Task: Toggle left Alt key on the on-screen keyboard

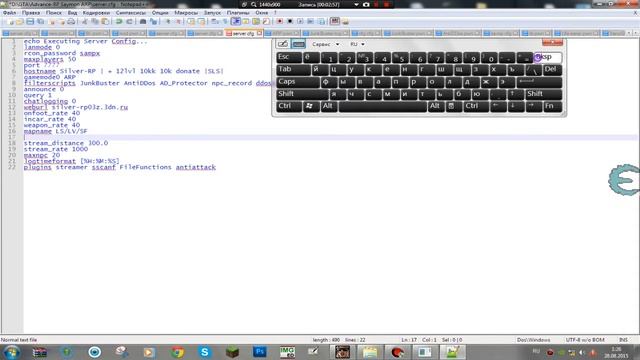Action: click(329, 107)
